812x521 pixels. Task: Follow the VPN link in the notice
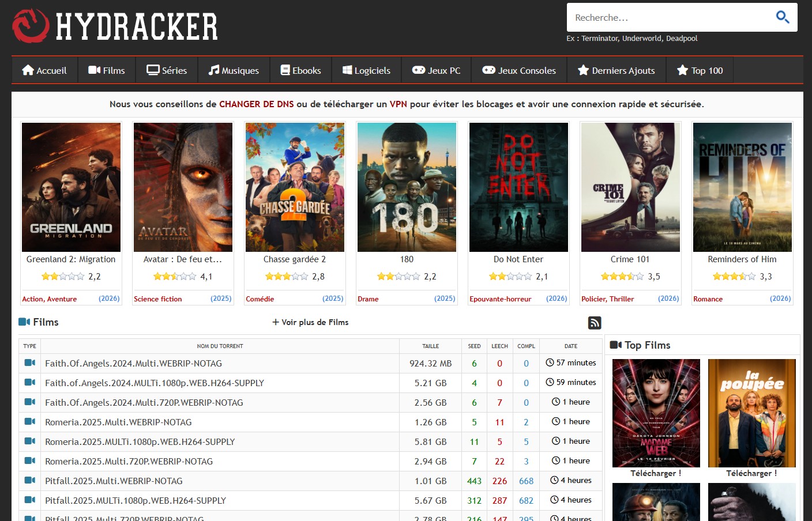pos(399,104)
